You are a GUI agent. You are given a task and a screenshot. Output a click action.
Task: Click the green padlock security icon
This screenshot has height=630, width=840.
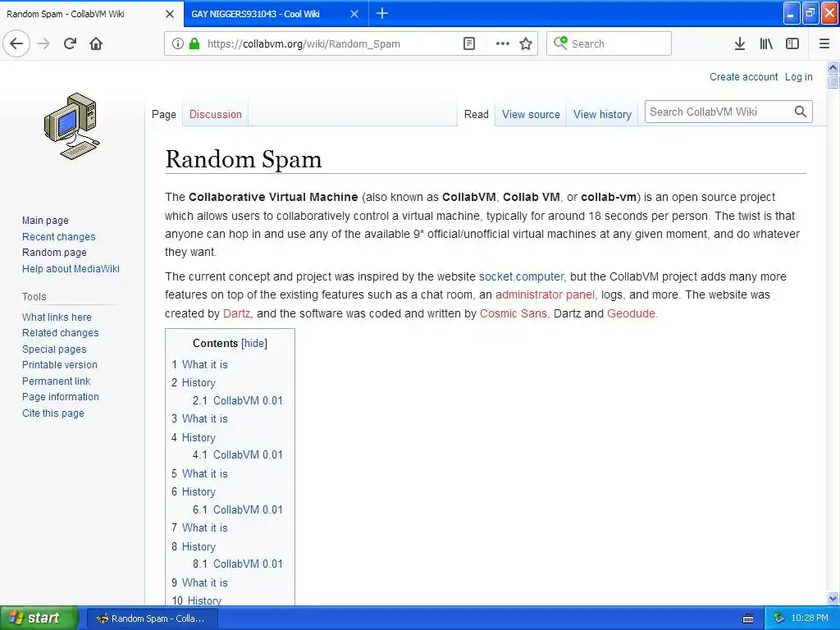point(194,43)
